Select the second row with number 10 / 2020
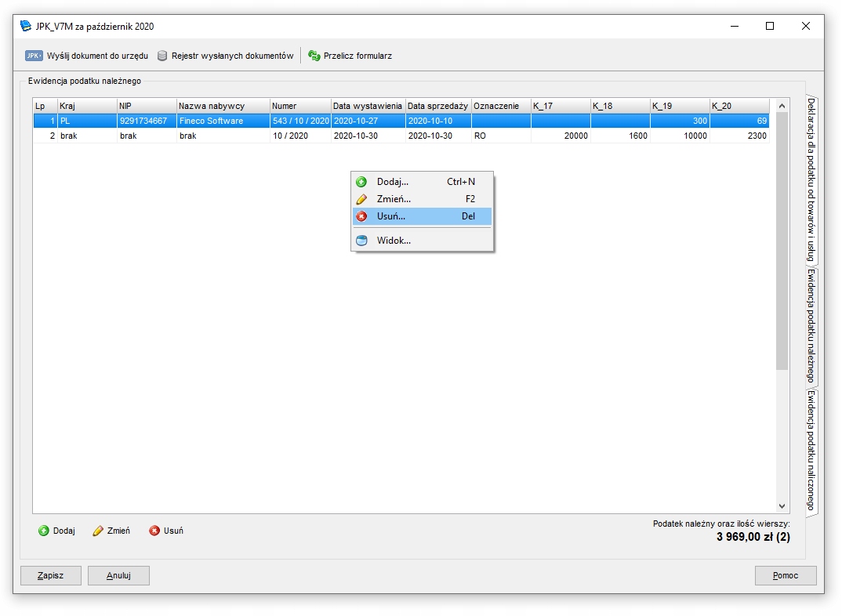Image resolution: width=842 pixels, height=616 pixels. (290, 136)
